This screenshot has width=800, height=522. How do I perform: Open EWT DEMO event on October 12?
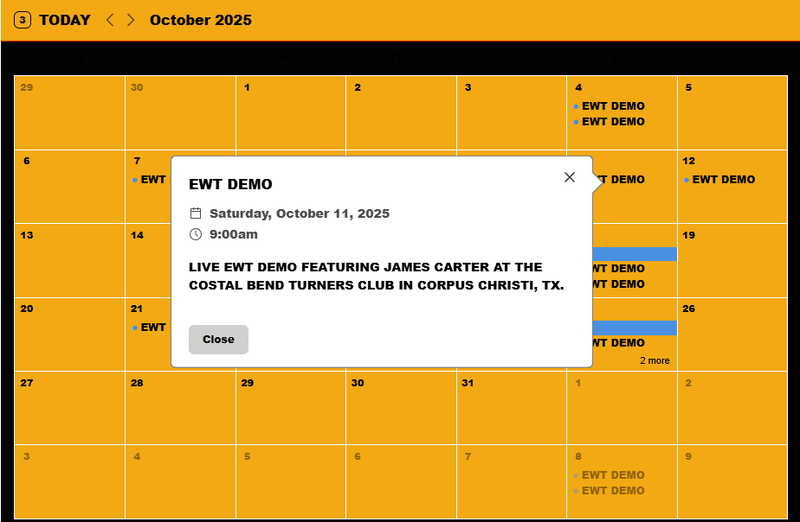click(x=722, y=180)
